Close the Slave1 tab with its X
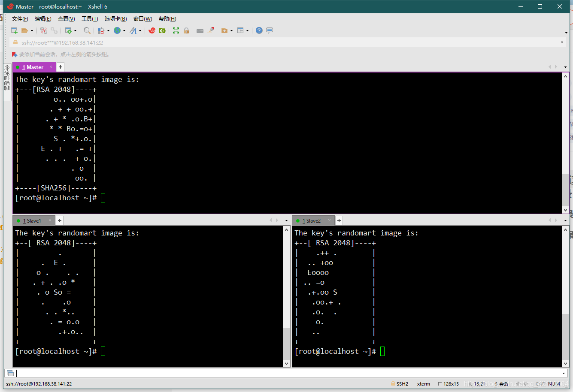573x392 pixels. [50, 220]
